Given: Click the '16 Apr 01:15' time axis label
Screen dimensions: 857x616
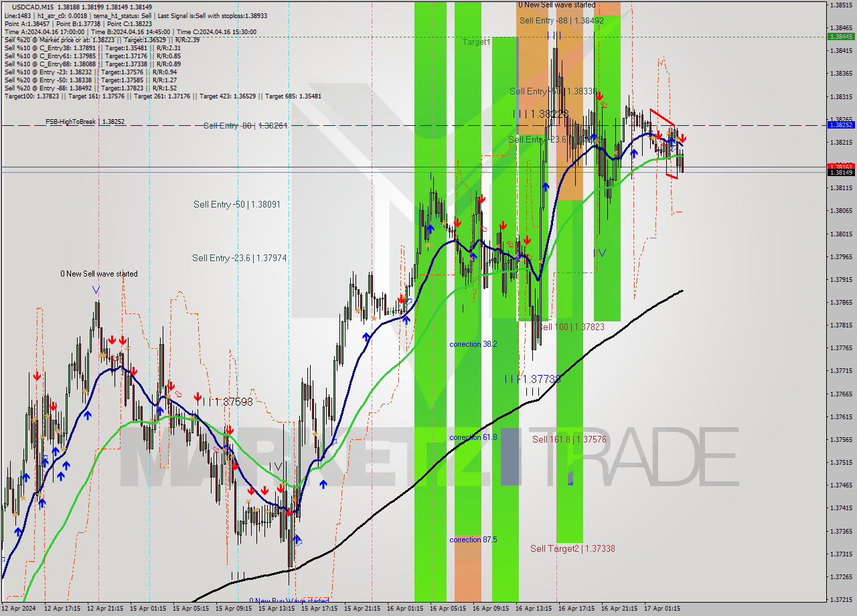Looking at the screenshot, I should (x=406, y=609).
